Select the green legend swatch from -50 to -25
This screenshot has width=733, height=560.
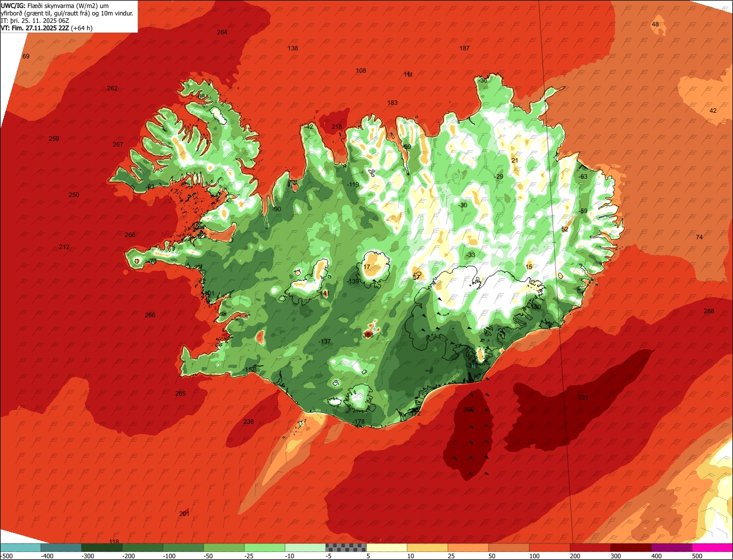pyautogui.click(x=223, y=547)
